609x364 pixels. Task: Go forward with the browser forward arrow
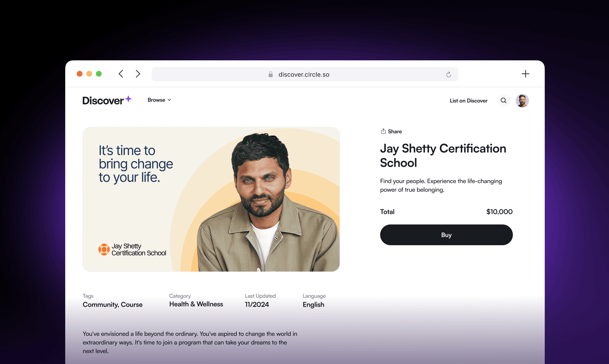click(x=138, y=74)
